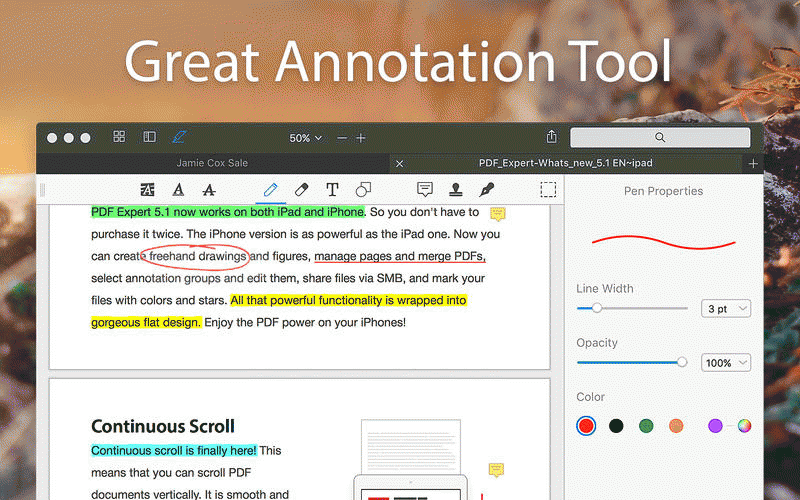Select the Note comment tool
The image size is (800, 500).
coord(424,190)
